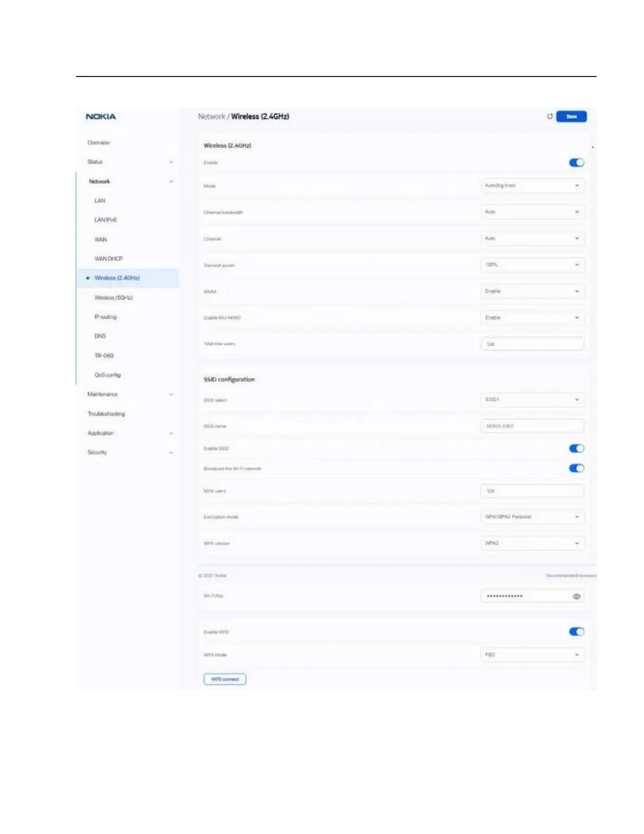Click the refresh icon beside Save
644x834 pixels.
550,116
